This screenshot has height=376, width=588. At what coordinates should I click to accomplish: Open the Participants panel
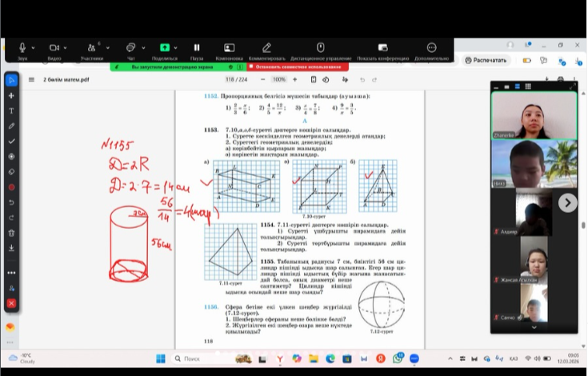[92, 48]
